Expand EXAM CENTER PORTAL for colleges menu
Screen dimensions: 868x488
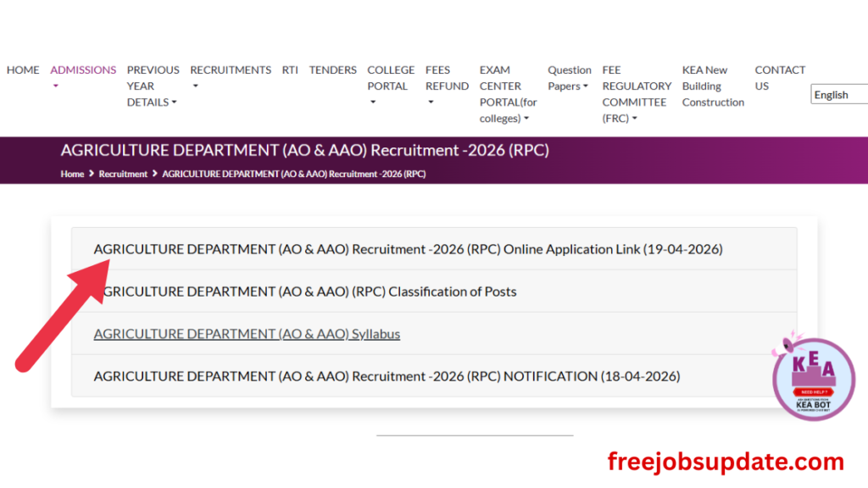(508, 94)
